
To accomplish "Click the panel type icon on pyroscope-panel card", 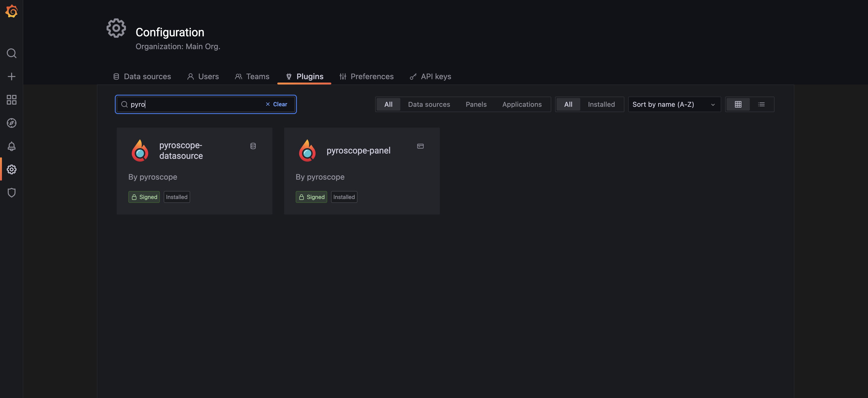I will coord(420,146).
